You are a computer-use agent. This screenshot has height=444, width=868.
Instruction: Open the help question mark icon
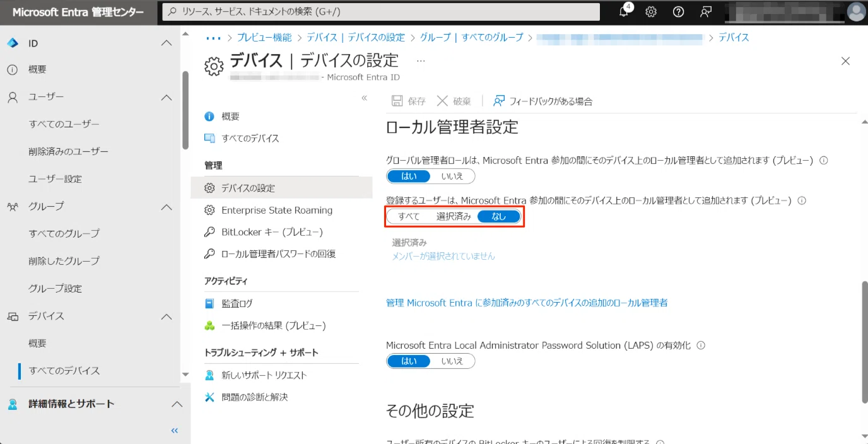click(x=679, y=12)
